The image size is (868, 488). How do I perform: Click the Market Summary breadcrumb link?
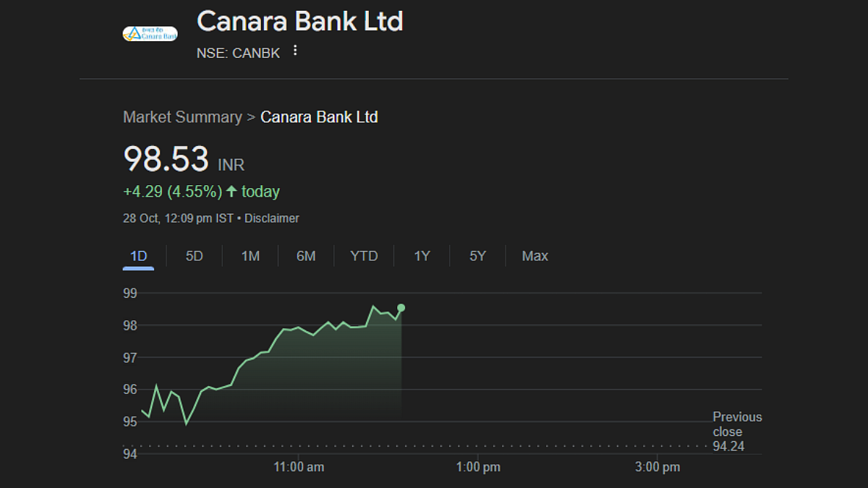click(182, 117)
